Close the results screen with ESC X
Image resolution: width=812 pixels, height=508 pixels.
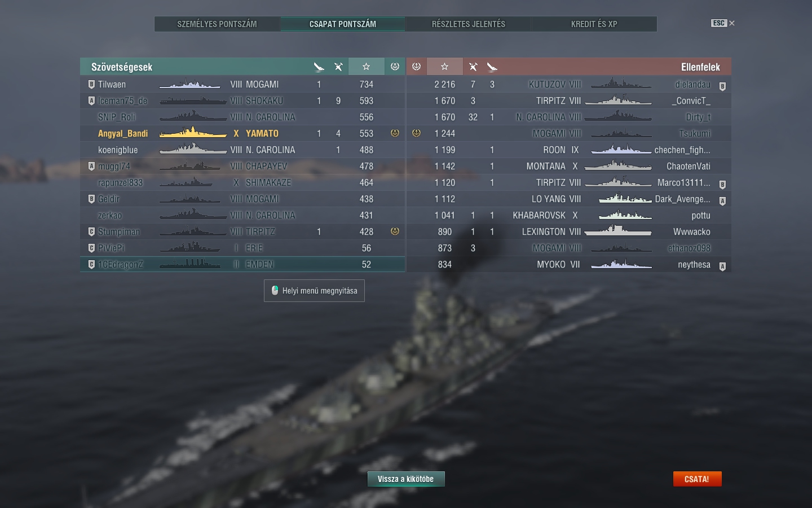[723, 23]
